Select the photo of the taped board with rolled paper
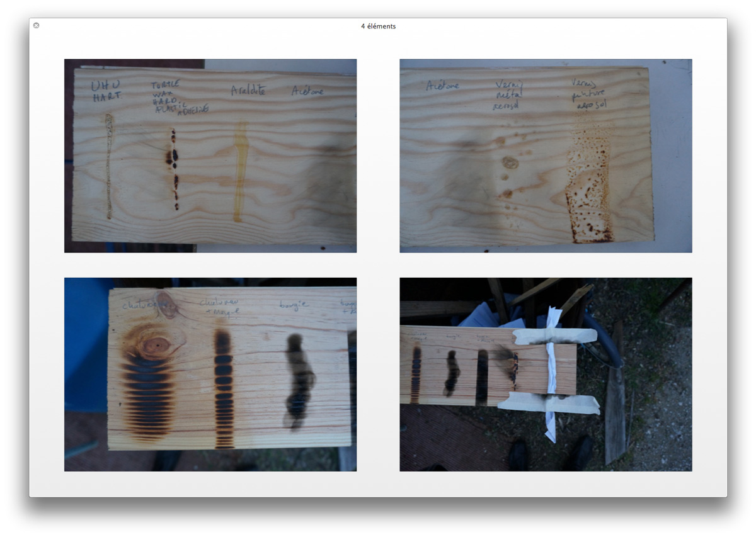Screen dimensions: 756x537 click(546, 375)
